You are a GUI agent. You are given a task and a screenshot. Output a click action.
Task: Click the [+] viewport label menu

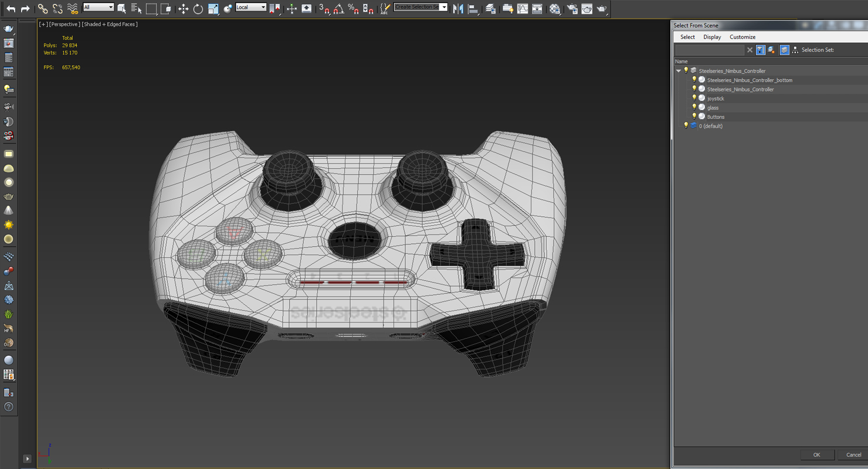point(43,25)
